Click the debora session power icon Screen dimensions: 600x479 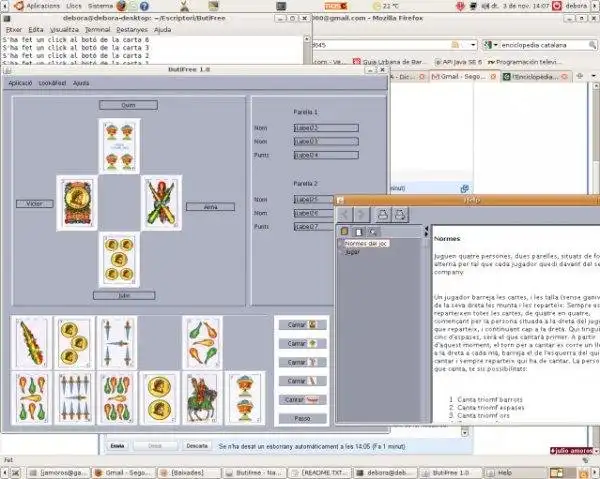557,6
